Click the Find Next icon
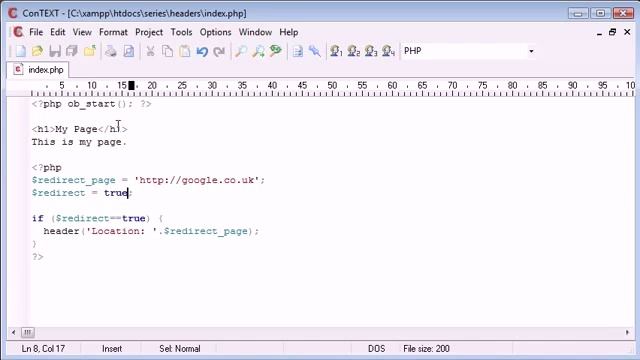The height and width of the screenshot is (360, 640). (258, 51)
